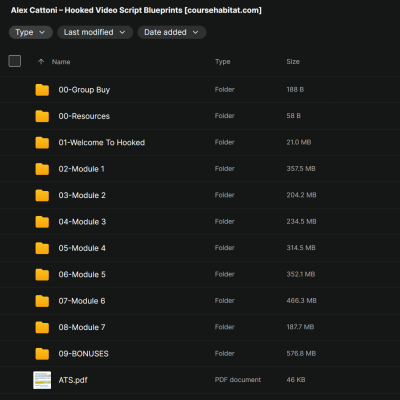Click the 00-Group Buy folder icon
This screenshot has height=400, width=400.
point(42,90)
